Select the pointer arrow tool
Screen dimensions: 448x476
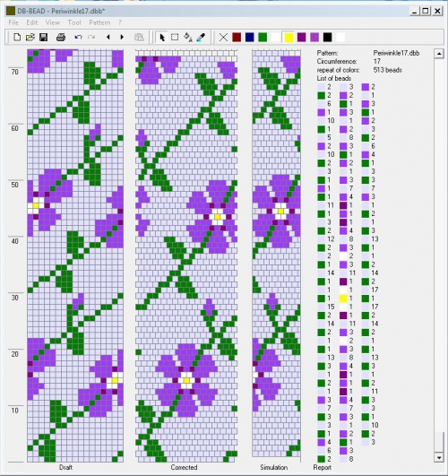point(162,38)
